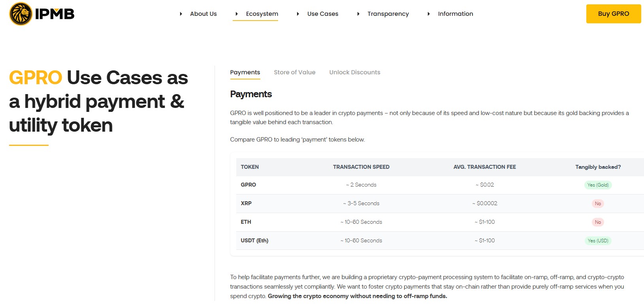This screenshot has width=644, height=306.
Task: Click the AVG. TRANSACTION FEE column header
Action: 485,167
